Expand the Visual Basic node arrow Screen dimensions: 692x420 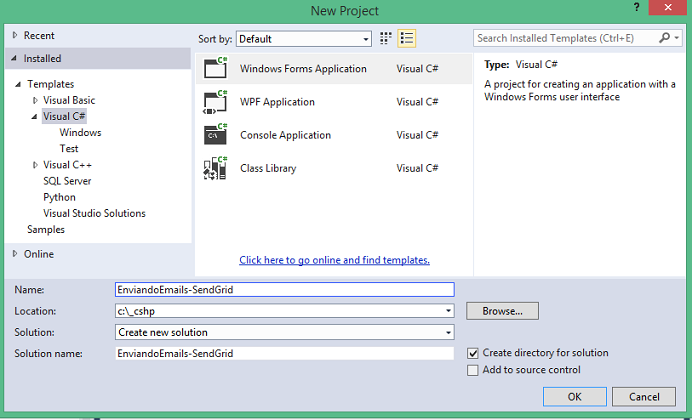pyautogui.click(x=35, y=100)
